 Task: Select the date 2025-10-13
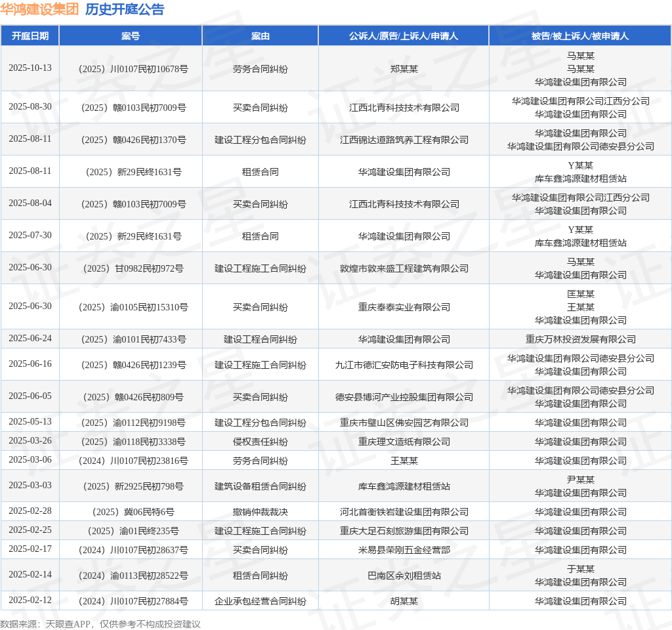(30, 68)
